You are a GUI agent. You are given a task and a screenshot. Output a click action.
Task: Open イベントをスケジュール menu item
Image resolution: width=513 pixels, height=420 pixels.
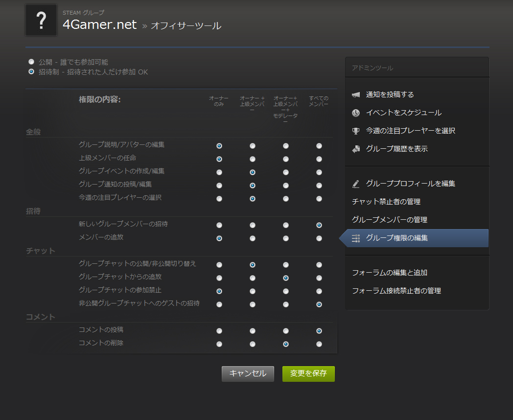[403, 113]
